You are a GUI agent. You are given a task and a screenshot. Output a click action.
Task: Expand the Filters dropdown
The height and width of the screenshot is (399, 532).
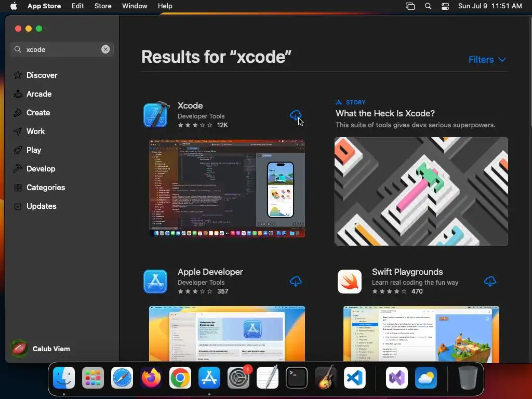point(487,60)
